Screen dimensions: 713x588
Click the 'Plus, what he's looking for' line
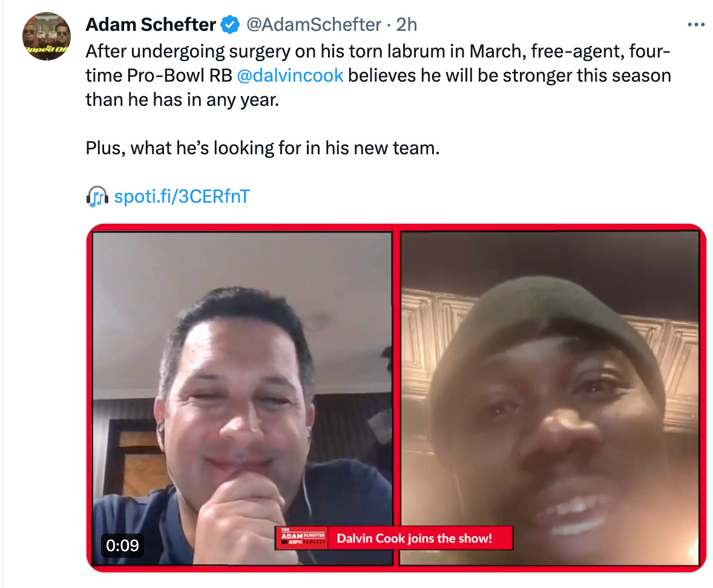coord(263,148)
